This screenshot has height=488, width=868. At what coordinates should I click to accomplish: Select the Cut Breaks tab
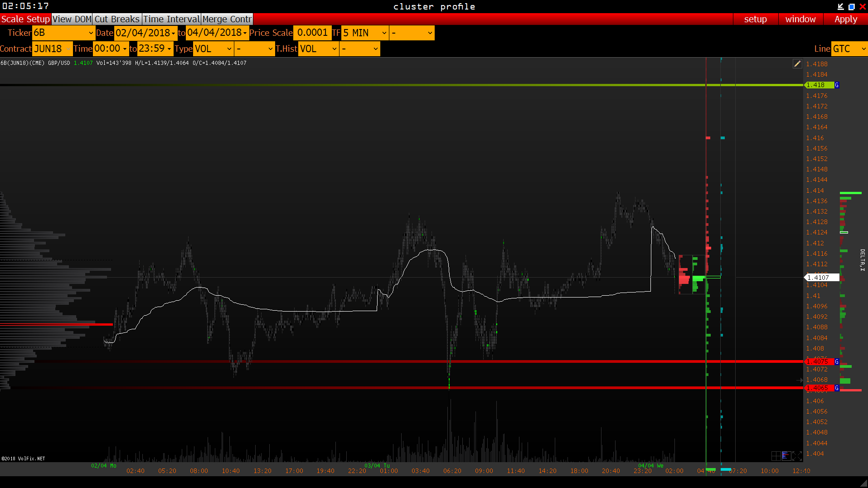click(x=117, y=19)
